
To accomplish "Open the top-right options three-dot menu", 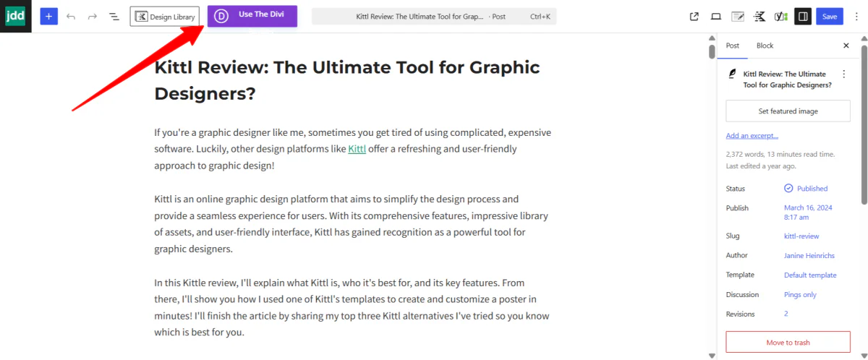I will 856,17.
